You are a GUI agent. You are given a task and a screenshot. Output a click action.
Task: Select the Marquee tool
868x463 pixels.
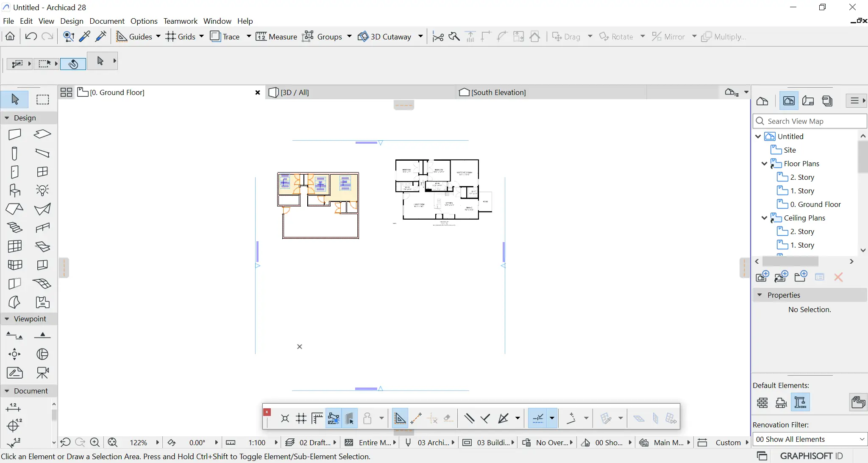[42, 99]
